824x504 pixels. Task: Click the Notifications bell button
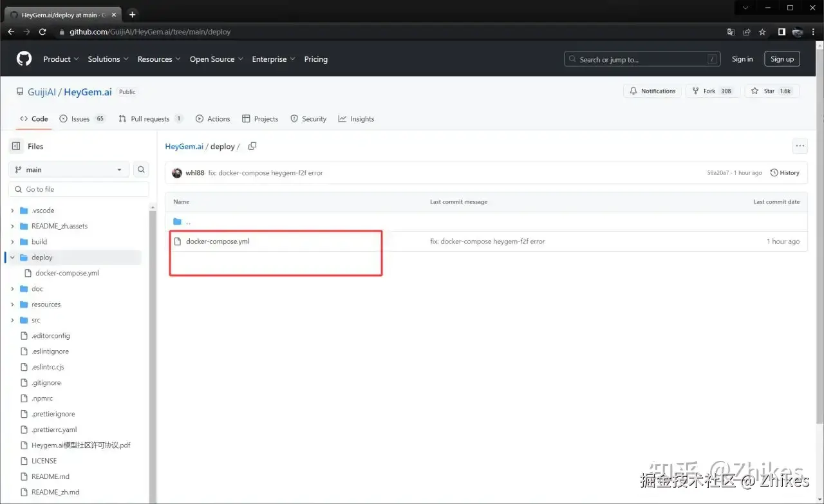pos(653,91)
